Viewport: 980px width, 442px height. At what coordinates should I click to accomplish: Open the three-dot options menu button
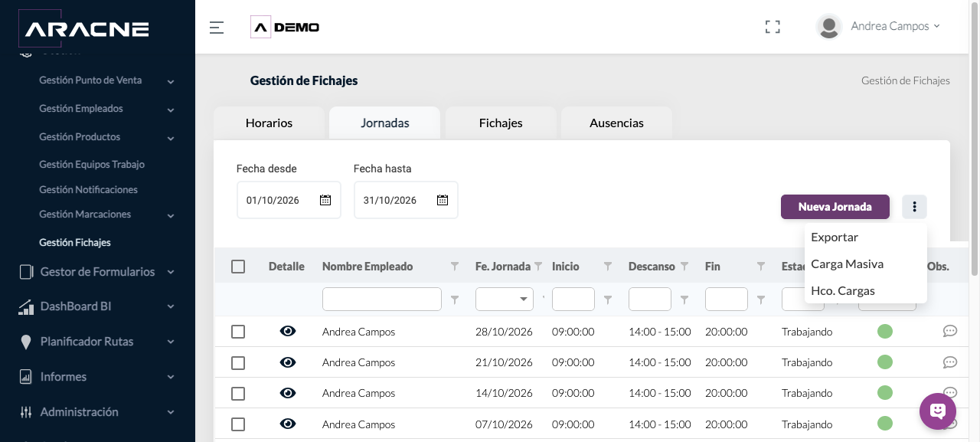pyautogui.click(x=914, y=207)
